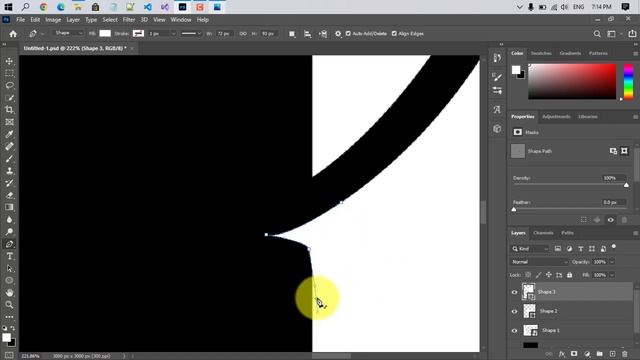Go to Photoshop Home screen

point(13,34)
